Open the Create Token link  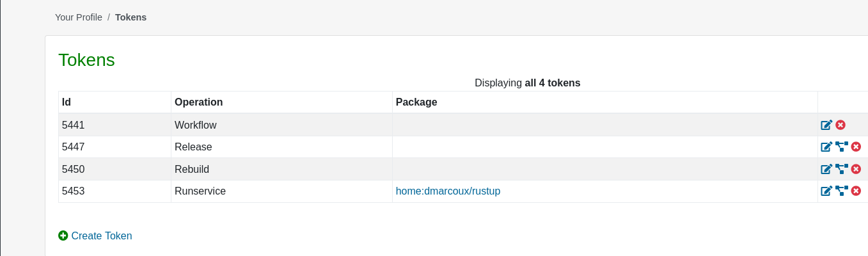102,236
